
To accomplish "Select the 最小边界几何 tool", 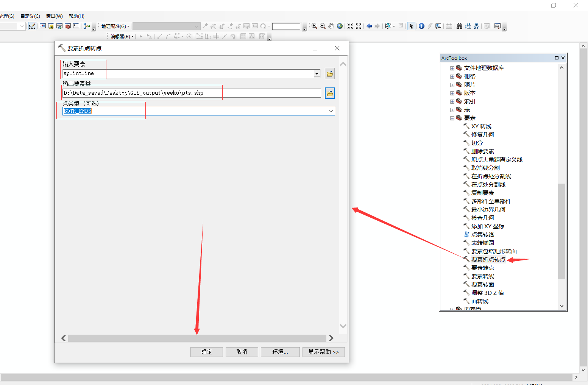I will point(488,210).
